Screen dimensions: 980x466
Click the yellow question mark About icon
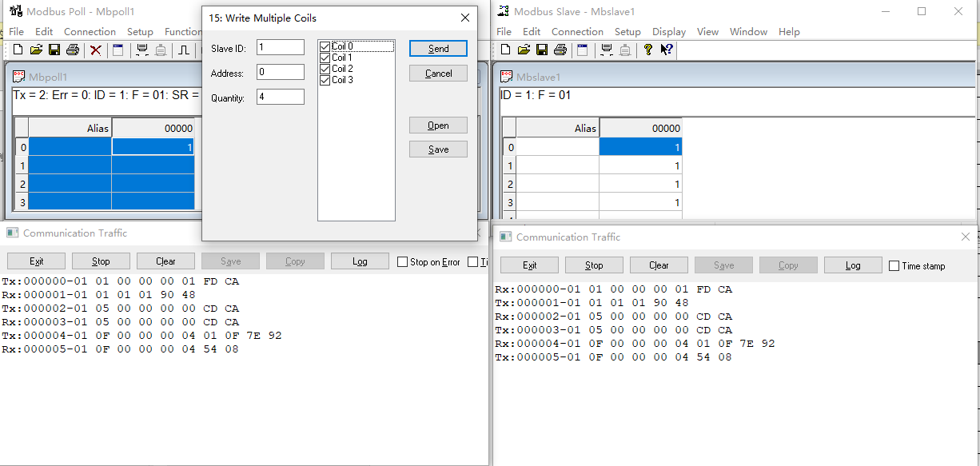647,50
